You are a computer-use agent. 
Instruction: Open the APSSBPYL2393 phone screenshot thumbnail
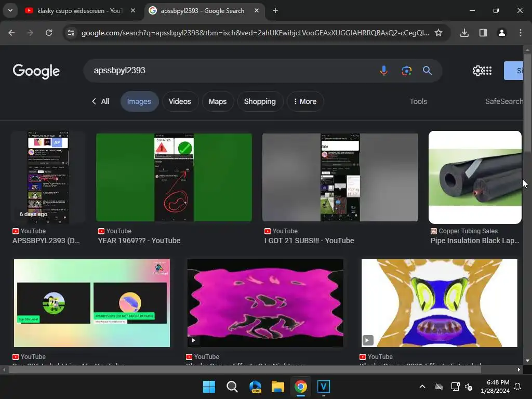coord(48,177)
